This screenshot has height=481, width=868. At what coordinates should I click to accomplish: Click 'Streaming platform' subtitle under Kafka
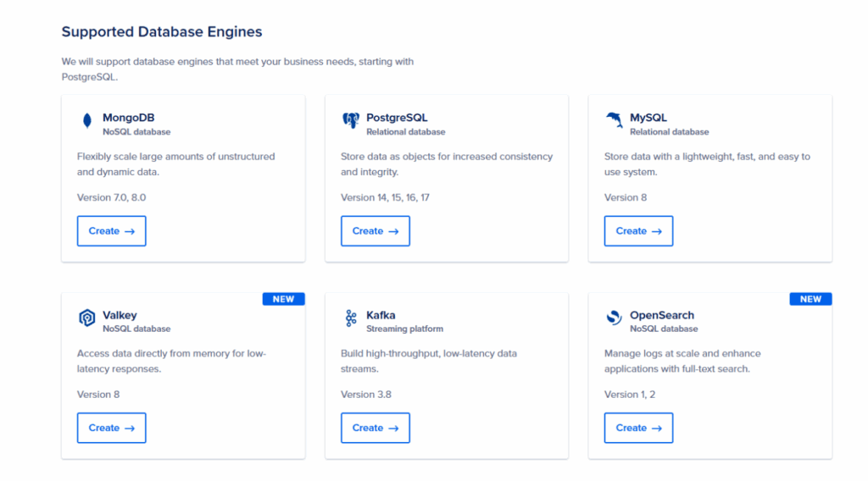[x=404, y=329]
